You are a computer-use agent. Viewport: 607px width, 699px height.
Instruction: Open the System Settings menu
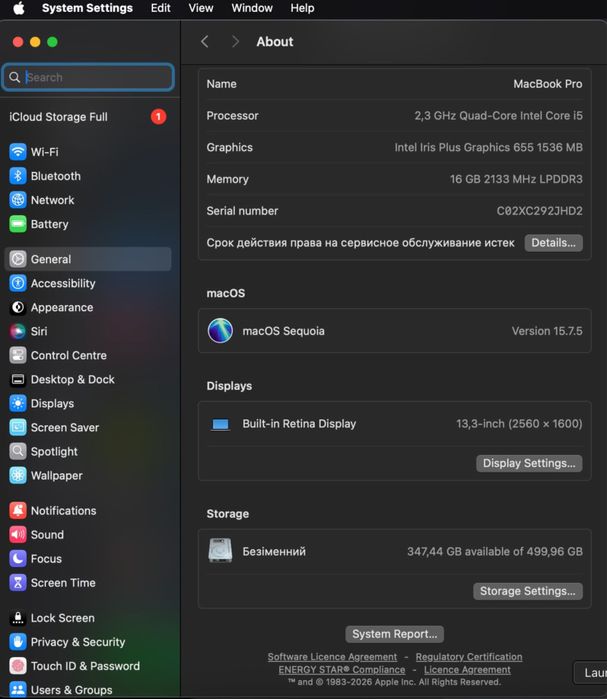[x=87, y=8]
